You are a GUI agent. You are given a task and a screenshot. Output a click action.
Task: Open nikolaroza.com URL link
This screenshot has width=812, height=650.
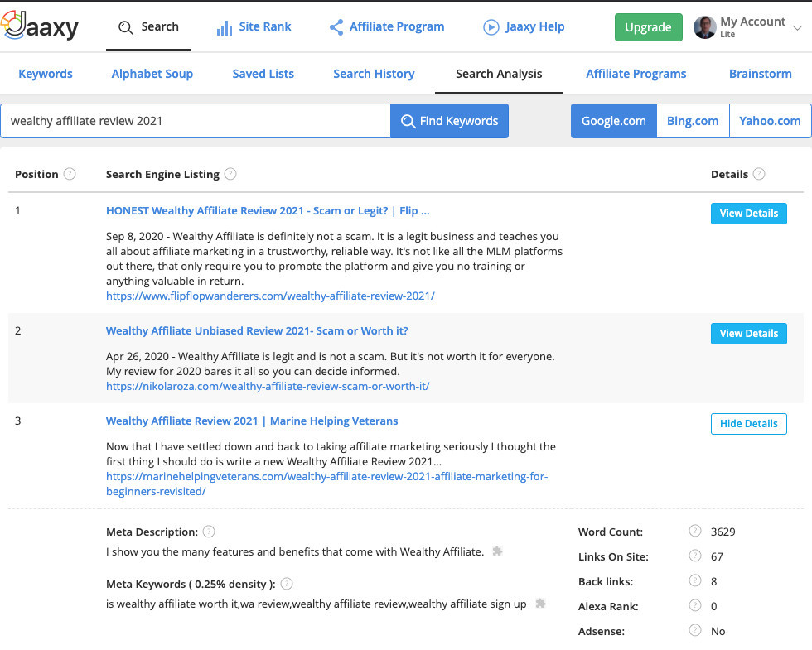(268, 386)
